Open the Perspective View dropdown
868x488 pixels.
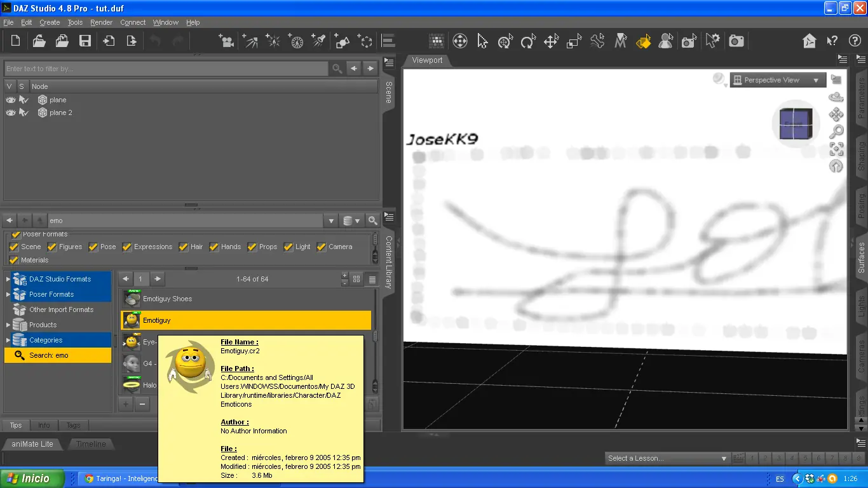pos(777,80)
